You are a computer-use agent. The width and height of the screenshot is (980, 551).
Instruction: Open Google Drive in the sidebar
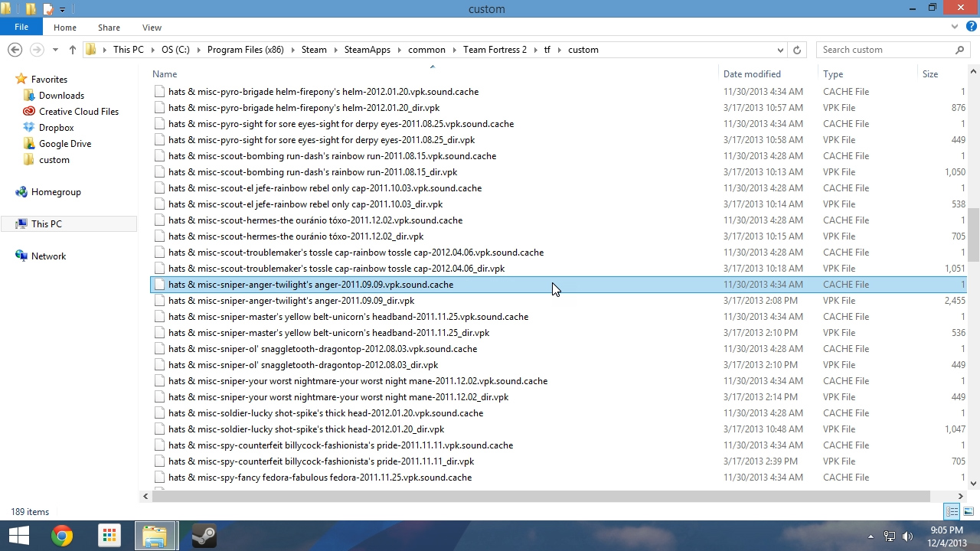(65, 144)
